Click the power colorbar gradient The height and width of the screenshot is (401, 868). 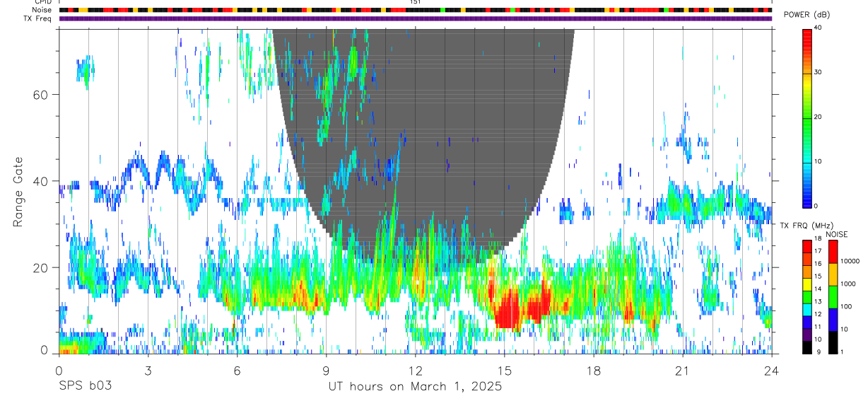pyautogui.click(x=807, y=117)
